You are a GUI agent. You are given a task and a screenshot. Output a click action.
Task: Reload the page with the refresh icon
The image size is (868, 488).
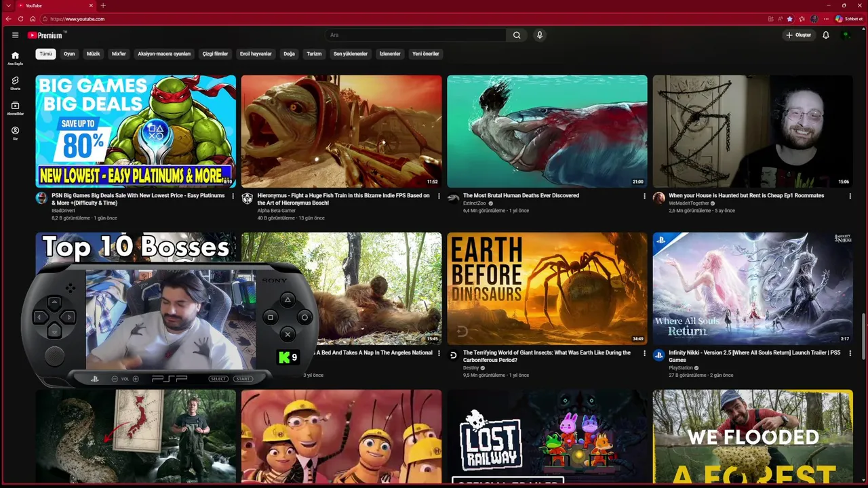point(20,19)
